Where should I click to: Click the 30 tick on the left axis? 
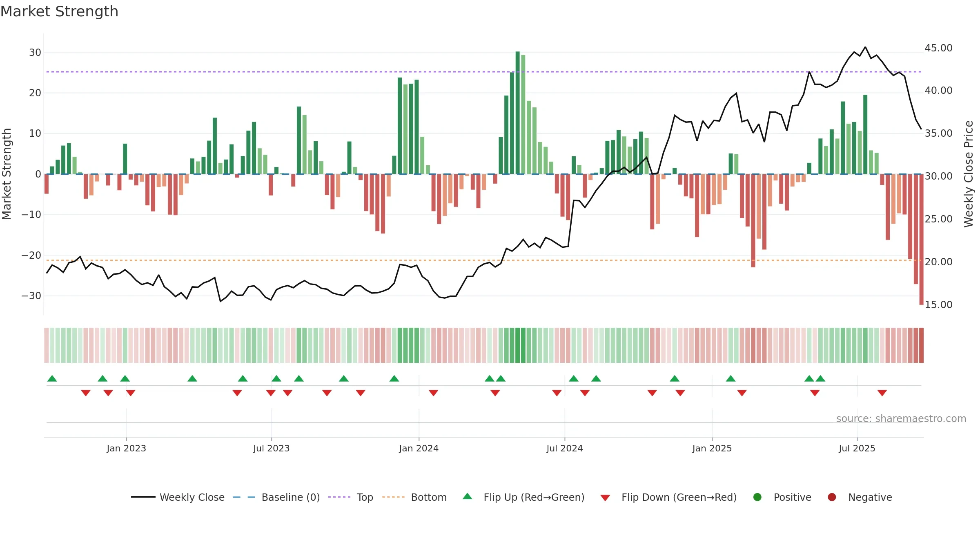tap(35, 52)
